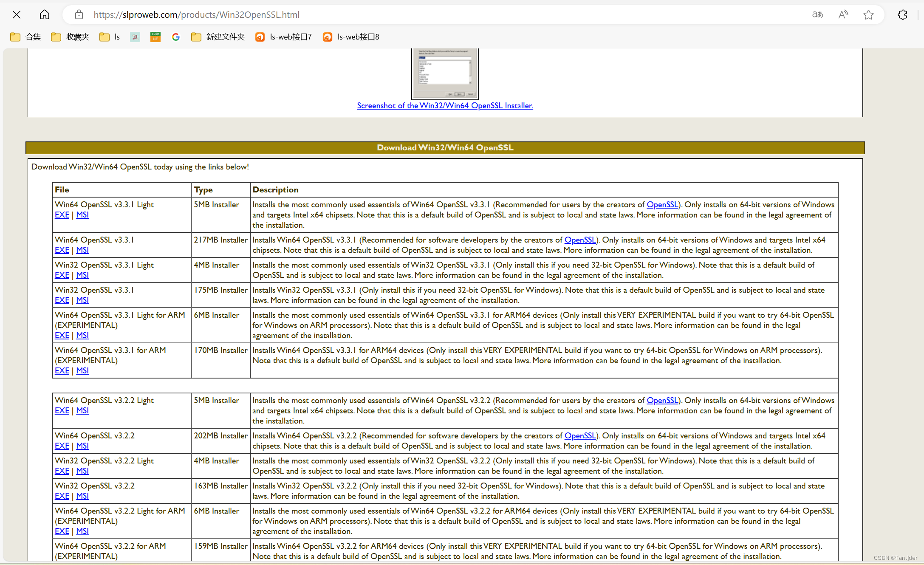View site information lock icon
Screen dimensions: 924x565
[79, 15]
